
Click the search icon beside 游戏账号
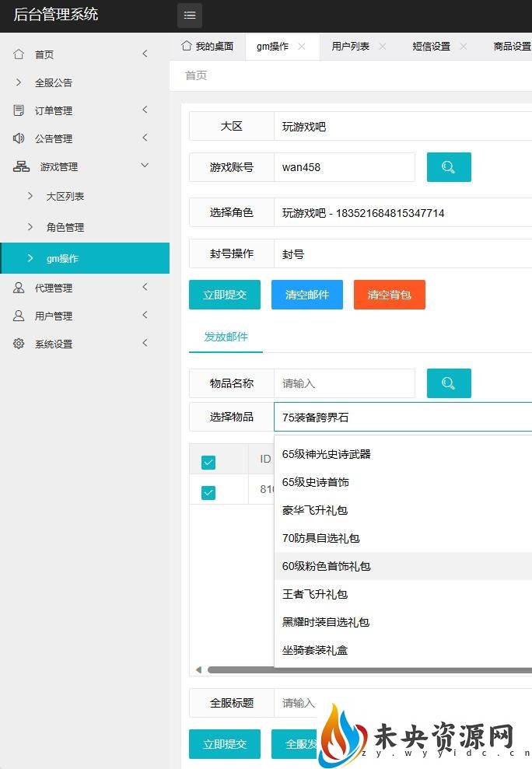(x=449, y=167)
